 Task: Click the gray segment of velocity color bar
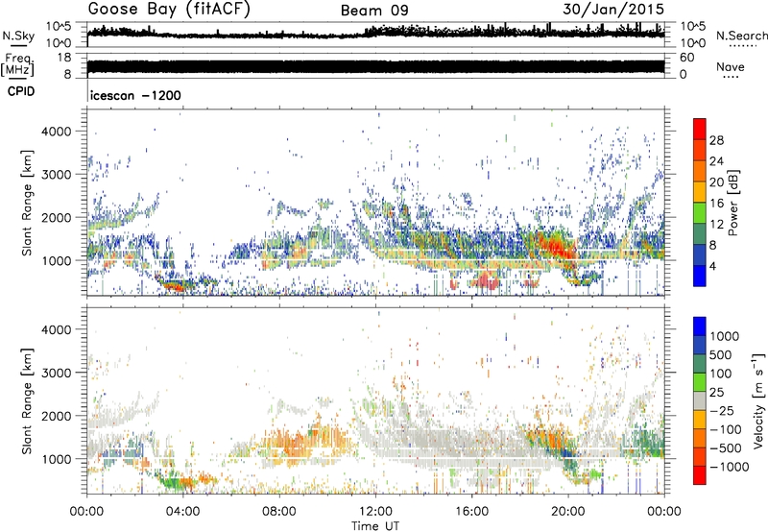[x=700, y=401]
